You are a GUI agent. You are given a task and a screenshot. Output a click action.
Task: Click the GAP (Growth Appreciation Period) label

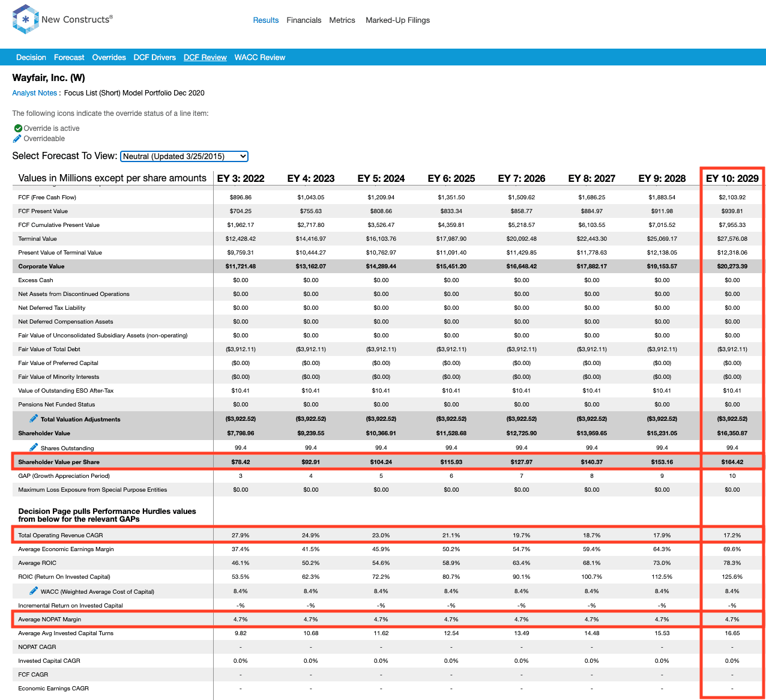(64, 476)
